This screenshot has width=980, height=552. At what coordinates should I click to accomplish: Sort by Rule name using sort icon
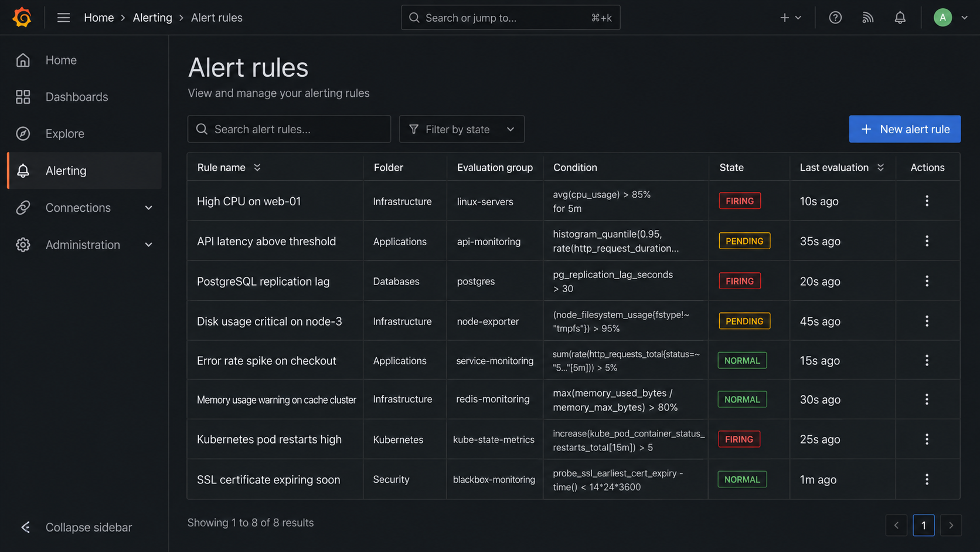(257, 168)
